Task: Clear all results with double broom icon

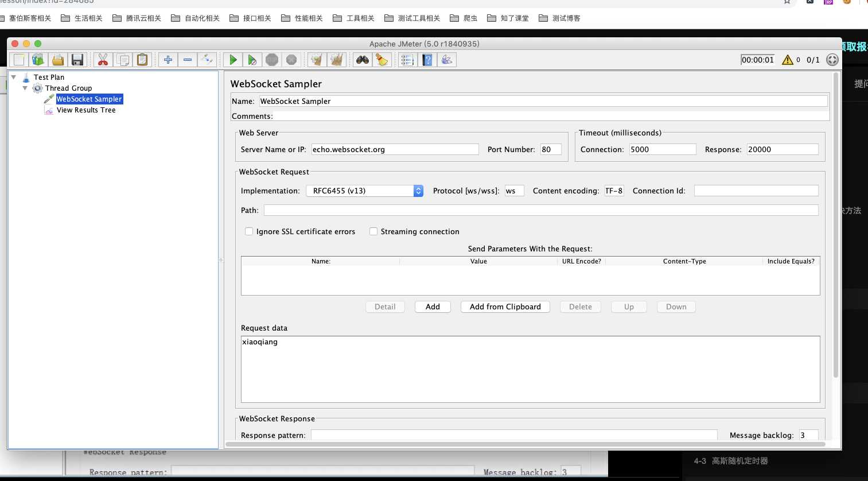Action: tap(337, 60)
